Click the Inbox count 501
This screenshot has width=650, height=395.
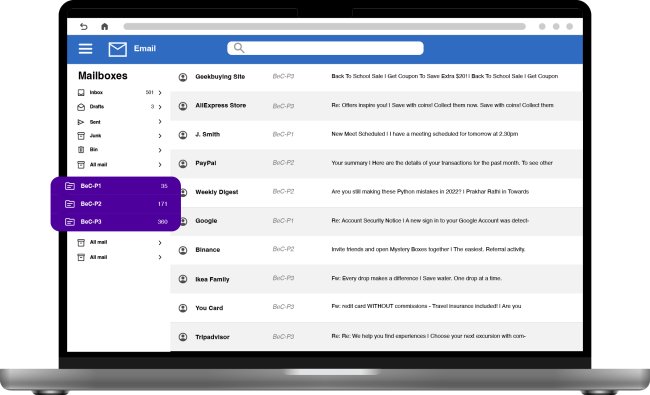pos(150,92)
